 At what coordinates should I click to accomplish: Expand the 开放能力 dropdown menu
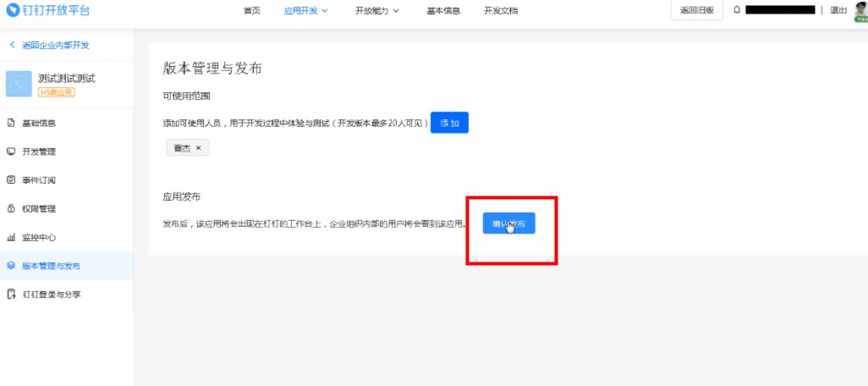pos(377,10)
